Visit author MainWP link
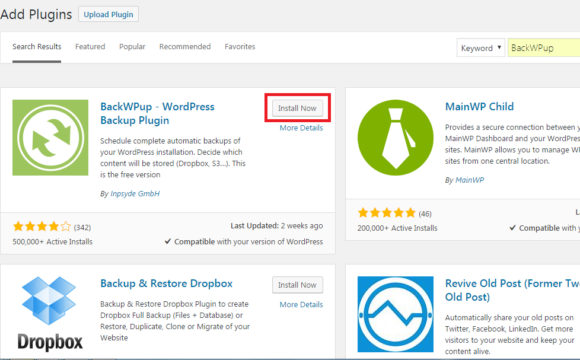 coord(469,180)
